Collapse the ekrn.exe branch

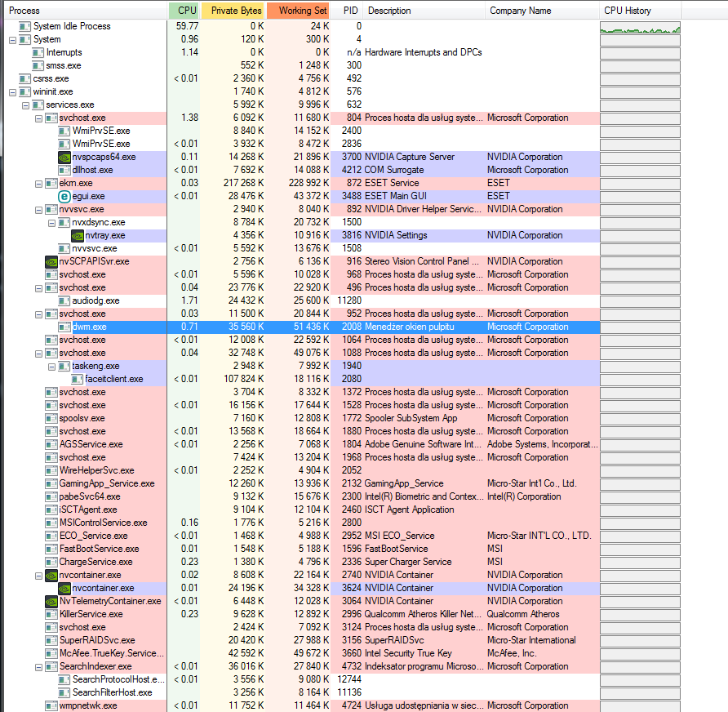click(38, 184)
